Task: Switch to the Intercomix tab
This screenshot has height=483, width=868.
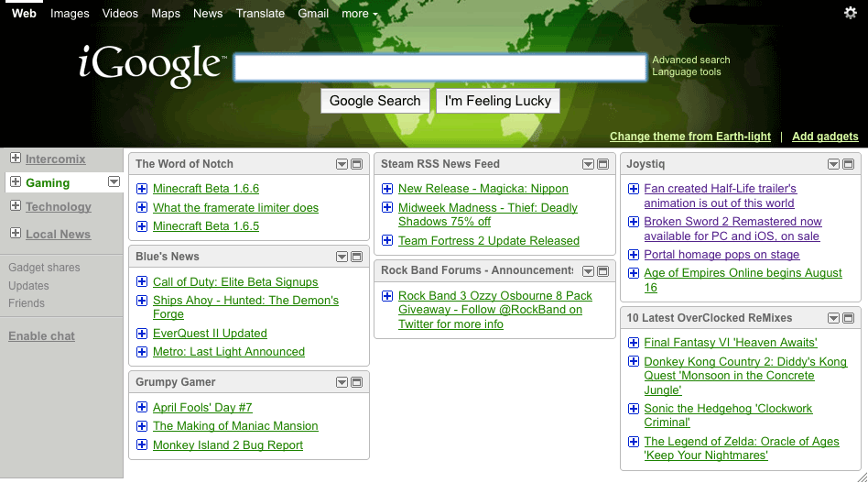Action: point(55,159)
